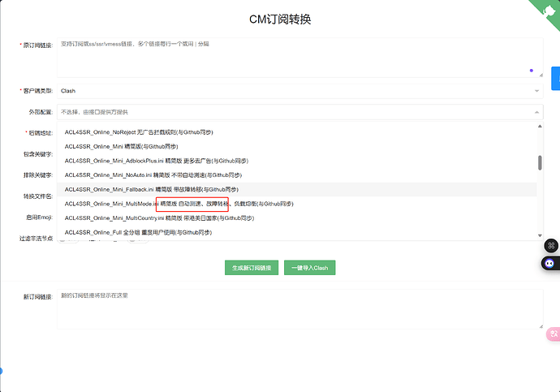Click the pink translate floating icon
The image size is (560, 392).
[x=554, y=334]
